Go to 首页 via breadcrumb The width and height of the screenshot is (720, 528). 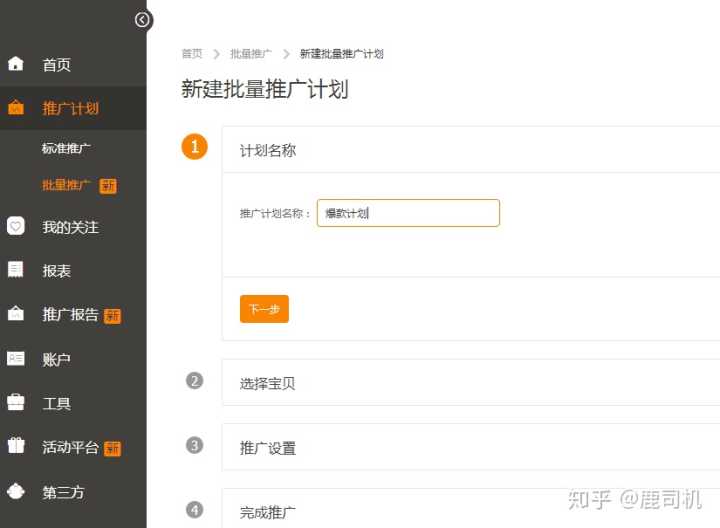click(x=192, y=54)
